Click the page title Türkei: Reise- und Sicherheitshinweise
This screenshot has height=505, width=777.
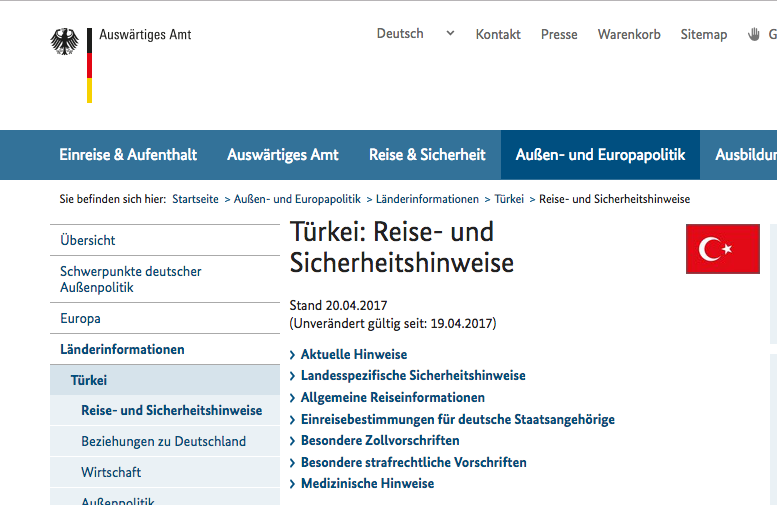[x=401, y=247]
